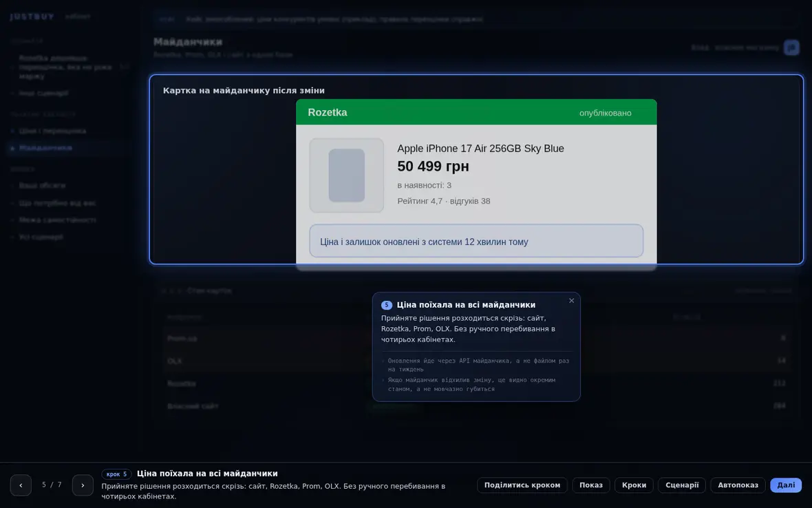Image resolution: width=812 pixels, height=508 pixels.
Task: Click the Rozetka card header title
Action: [x=328, y=112]
